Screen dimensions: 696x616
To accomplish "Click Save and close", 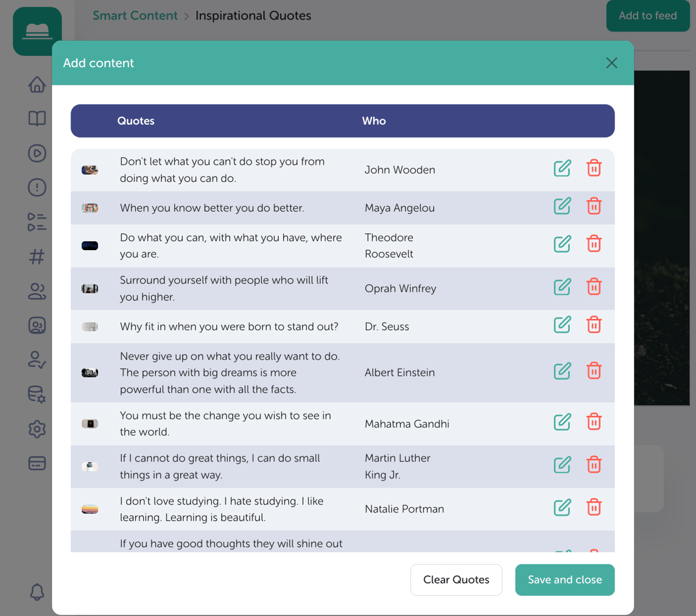I will tap(564, 579).
